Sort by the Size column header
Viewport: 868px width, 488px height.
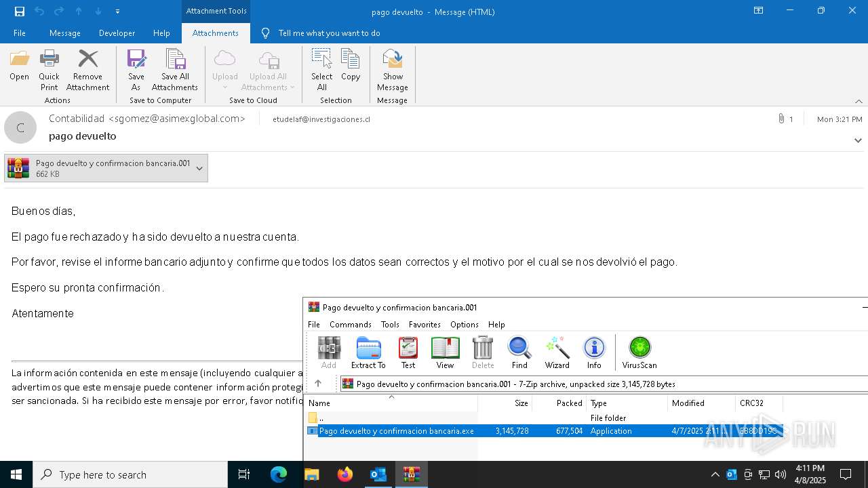[505, 403]
